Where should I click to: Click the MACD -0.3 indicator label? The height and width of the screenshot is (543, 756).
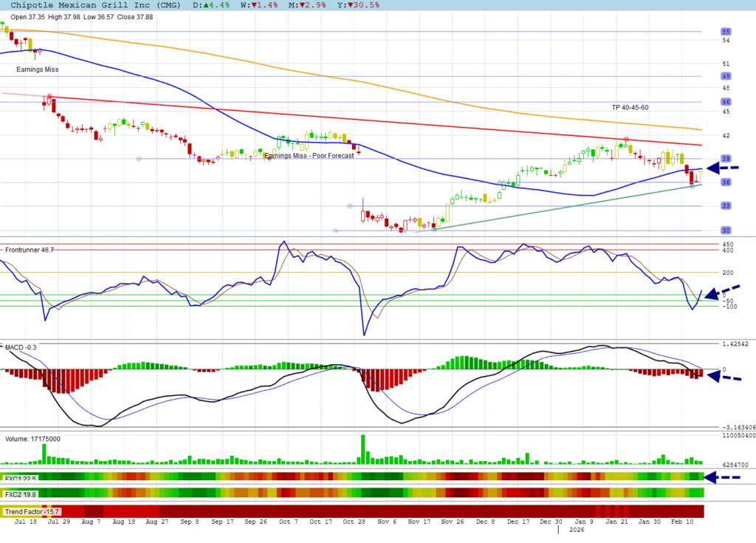[x=21, y=346]
